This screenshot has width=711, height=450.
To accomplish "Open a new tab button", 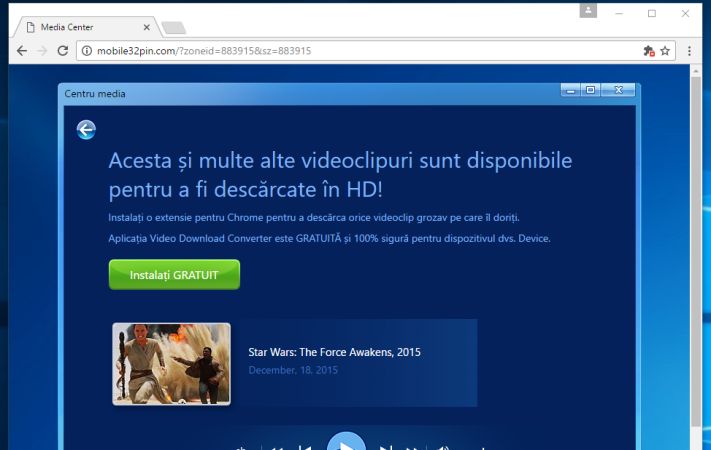I will [174, 28].
